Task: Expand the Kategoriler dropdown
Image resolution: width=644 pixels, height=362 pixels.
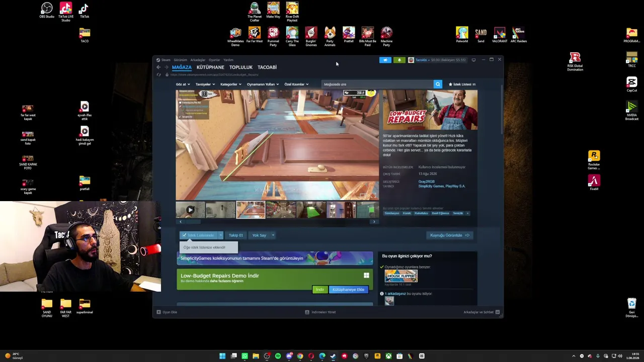Action: coord(230,84)
